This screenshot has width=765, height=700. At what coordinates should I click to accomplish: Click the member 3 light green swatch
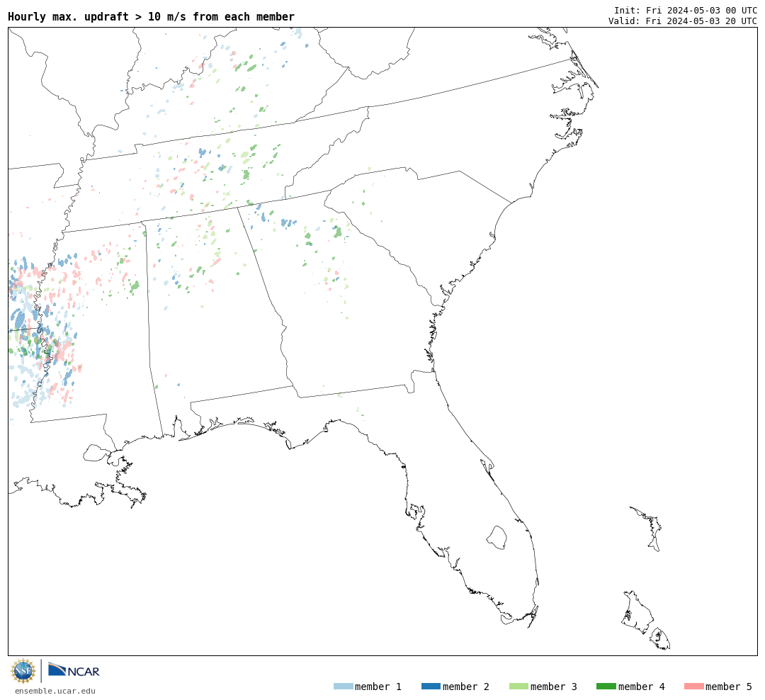(x=518, y=687)
